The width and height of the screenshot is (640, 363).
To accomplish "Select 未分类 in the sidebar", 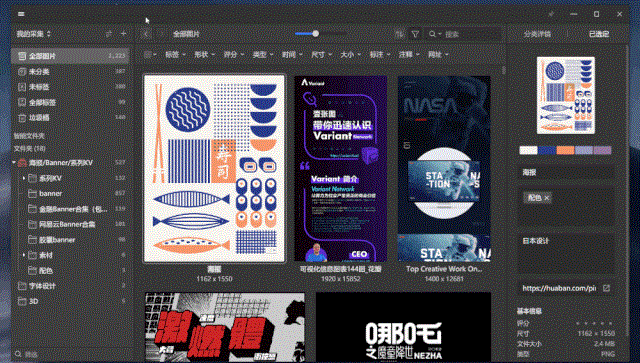I will pyautogui.click(x=71, y=71).
